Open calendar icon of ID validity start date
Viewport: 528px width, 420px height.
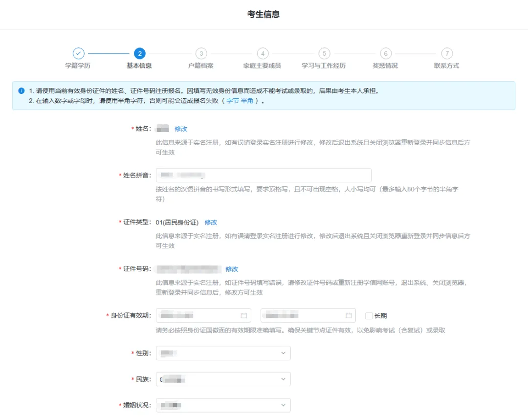click(244, 315)
